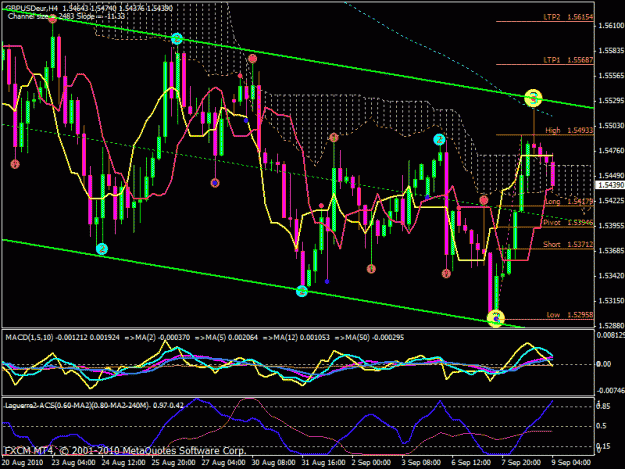Click the Long 1.54179 level label
The image size is (625, 469).
coord(569,202)
